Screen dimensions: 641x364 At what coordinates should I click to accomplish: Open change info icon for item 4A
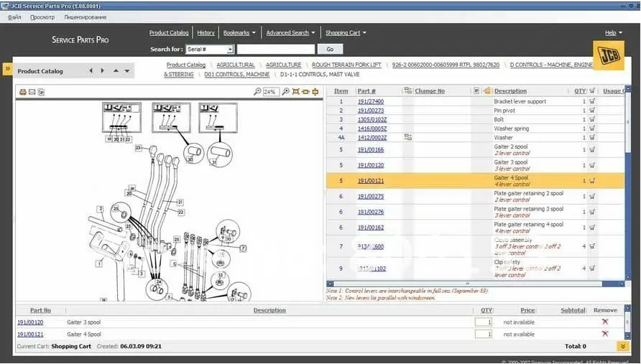[x=407, y=137]
